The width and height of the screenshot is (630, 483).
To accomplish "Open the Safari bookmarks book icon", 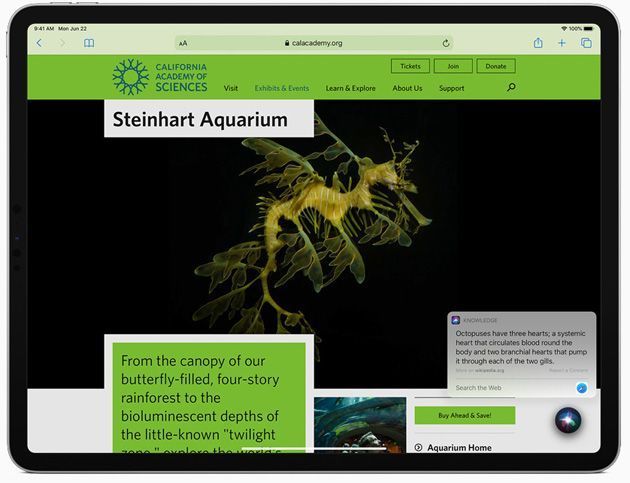I will [x=89, y=43].
